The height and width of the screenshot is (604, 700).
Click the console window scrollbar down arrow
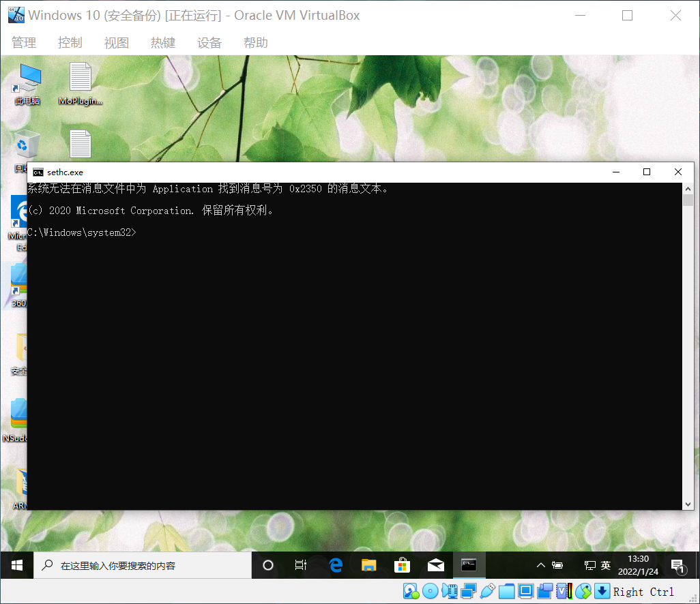click(x=688, y=503)
